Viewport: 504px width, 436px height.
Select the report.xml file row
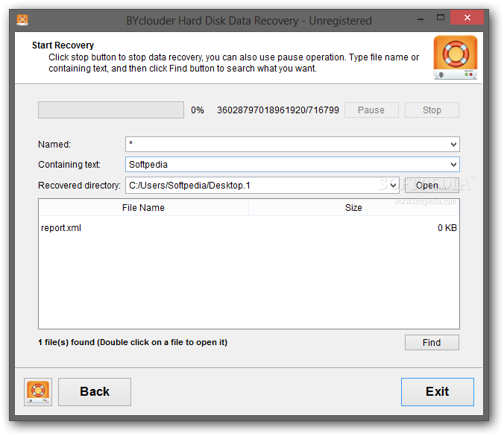coord(249,228)
